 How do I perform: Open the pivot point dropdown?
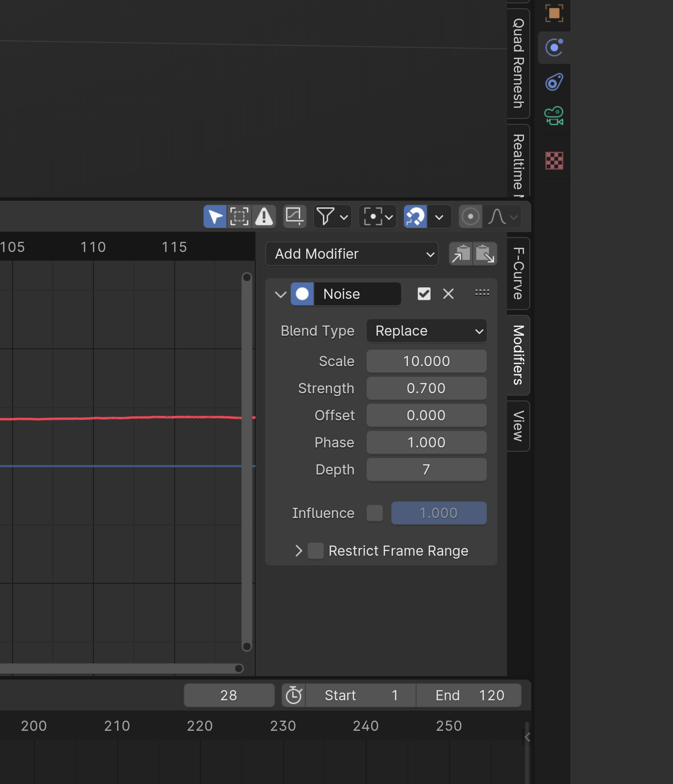pos(378,216)
